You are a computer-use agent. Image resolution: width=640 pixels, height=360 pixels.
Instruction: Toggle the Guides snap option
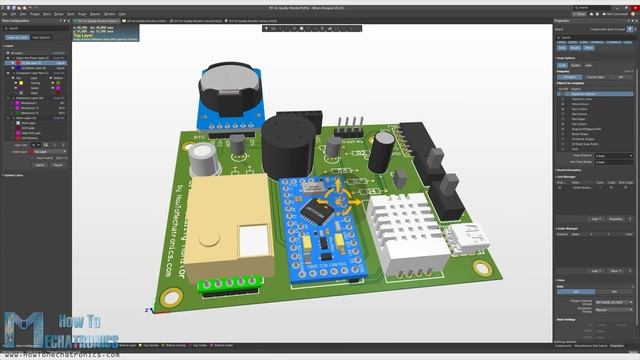pos(576,65)
